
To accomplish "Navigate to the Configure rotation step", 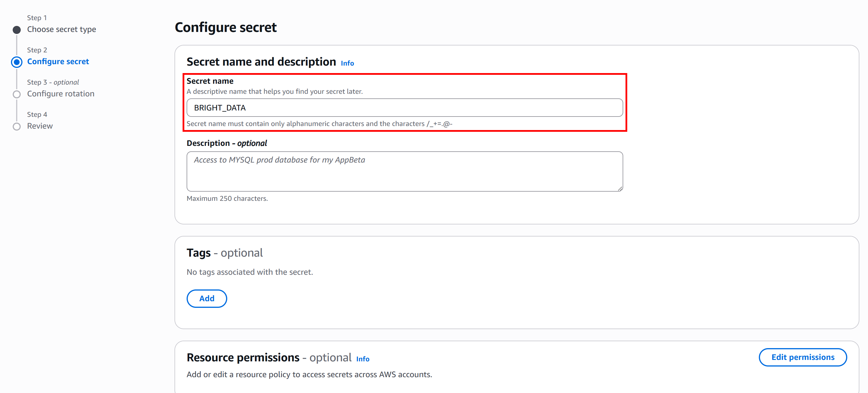I will tap(61, 94).
